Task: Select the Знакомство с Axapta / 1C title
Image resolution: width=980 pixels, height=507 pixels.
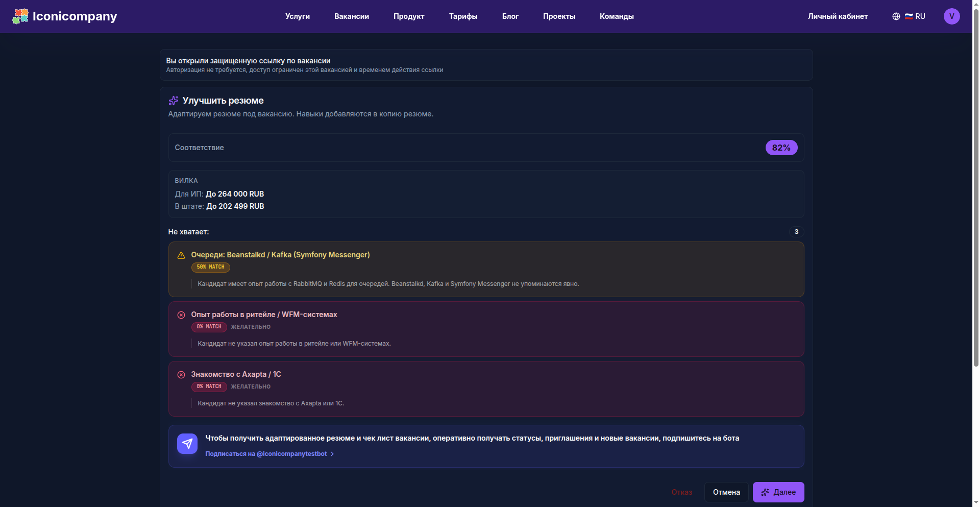Action: click(x=236, y=374)
